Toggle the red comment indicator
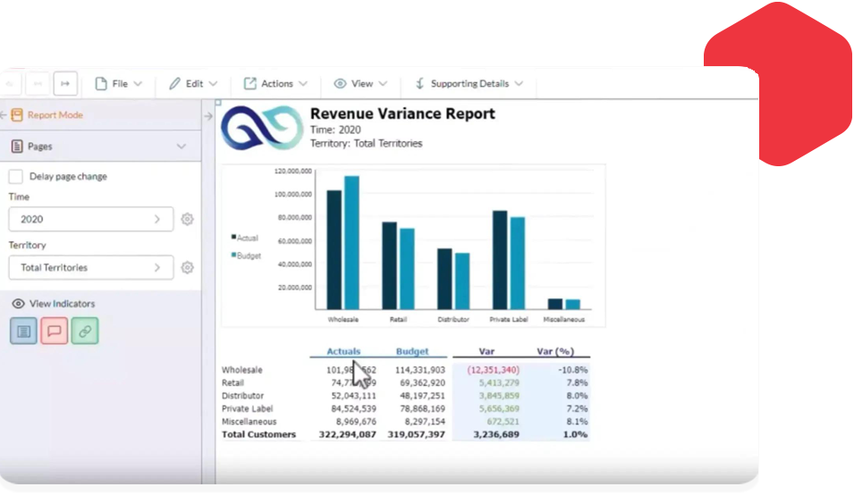 coord(55,331)
